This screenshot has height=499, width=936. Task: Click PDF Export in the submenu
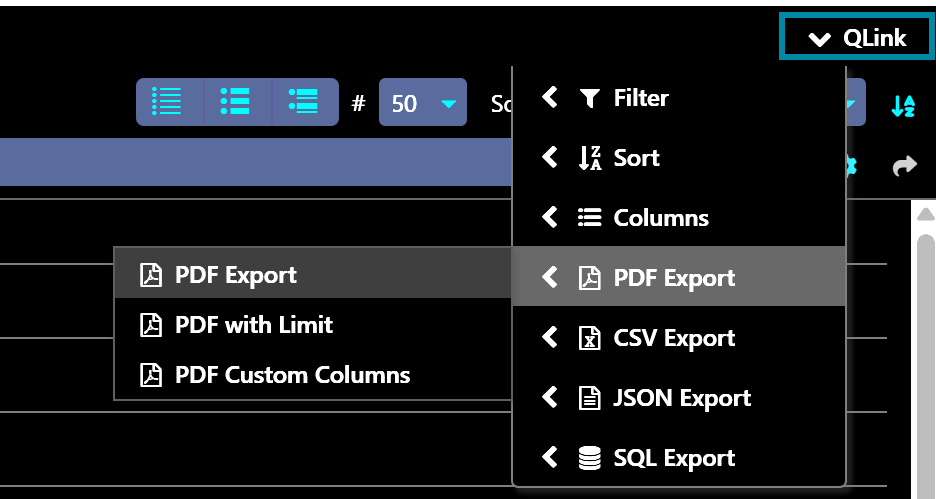coord(235,275)
